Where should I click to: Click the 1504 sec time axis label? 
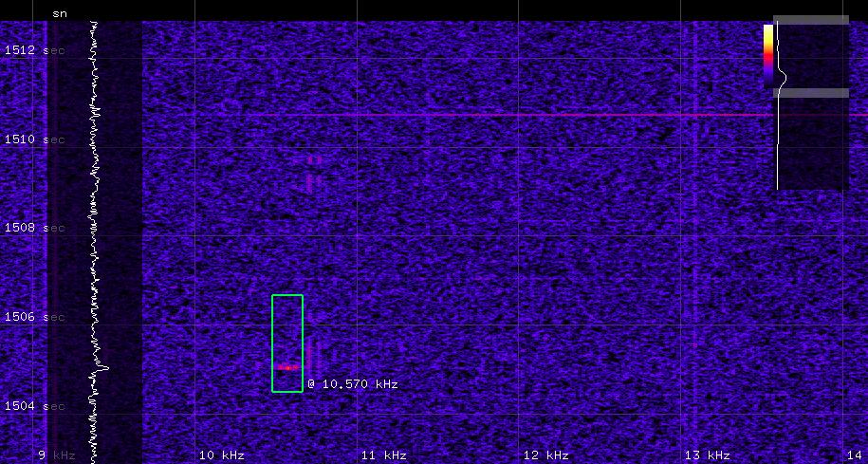click(34, 406)
